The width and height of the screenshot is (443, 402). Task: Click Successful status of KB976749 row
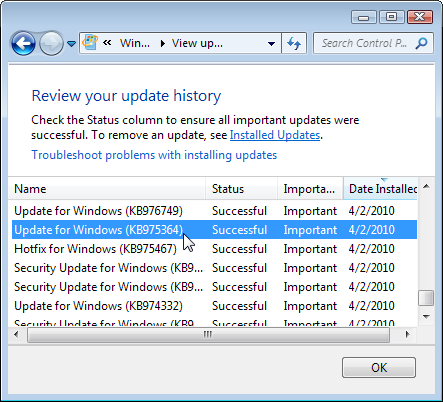pyautogui.click(x=239, y=211)
